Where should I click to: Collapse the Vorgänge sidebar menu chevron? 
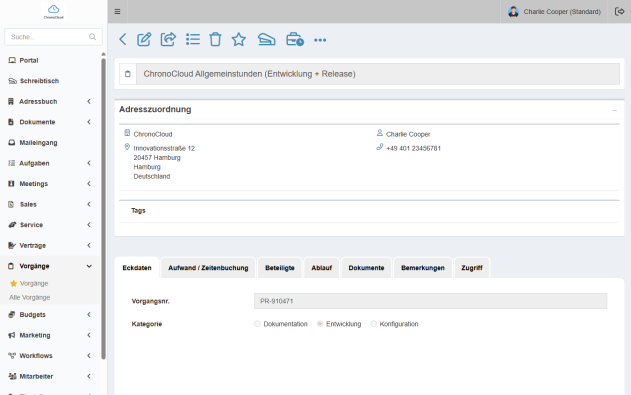(x=89, y=266)
